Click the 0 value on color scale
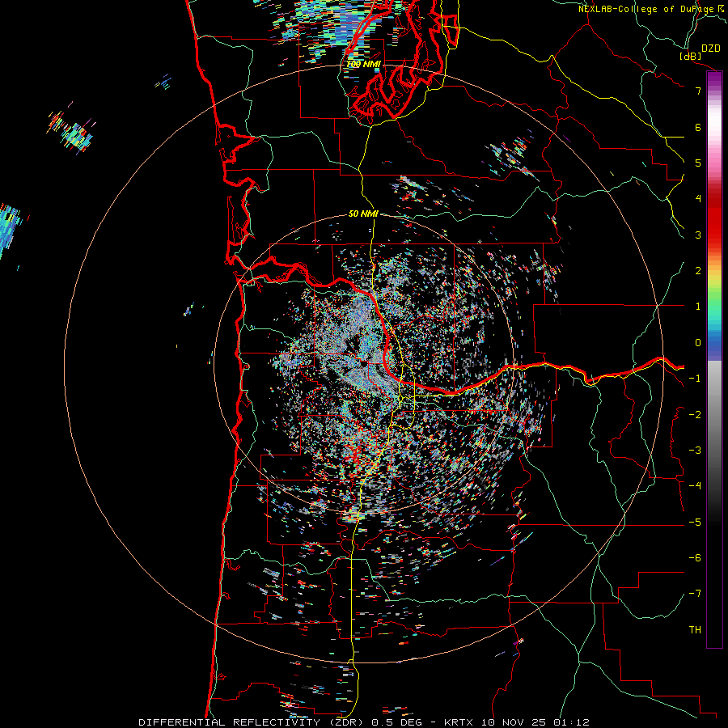The image size is (728, 728). coord(698,343)
